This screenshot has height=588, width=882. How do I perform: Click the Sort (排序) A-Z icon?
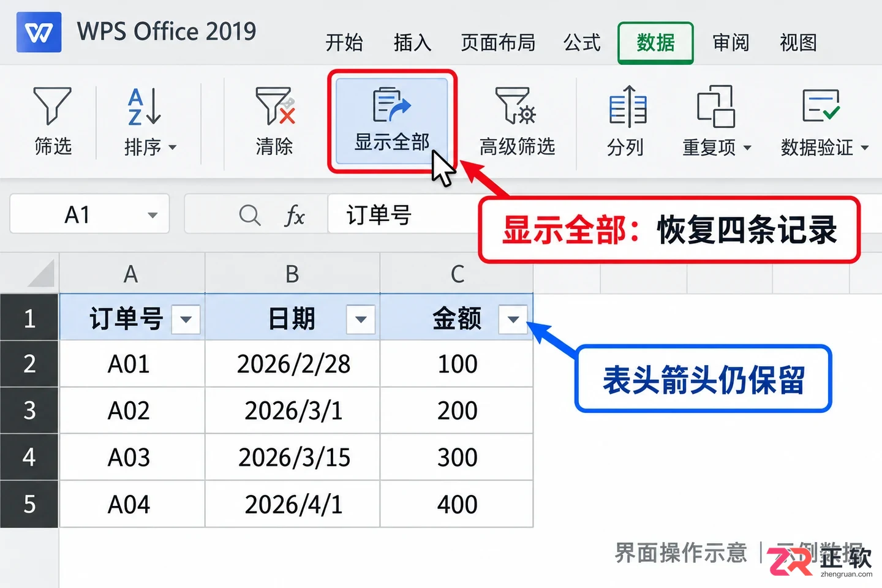coord(144,106)
